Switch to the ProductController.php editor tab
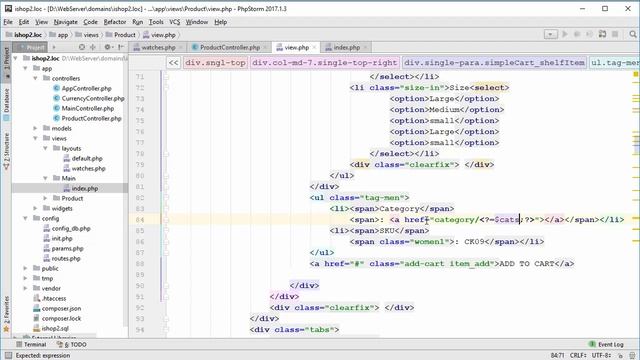640x360 pixels. point(230,47)
